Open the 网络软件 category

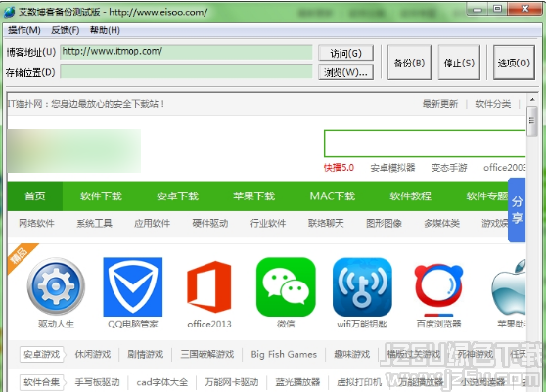pos(36,223)
